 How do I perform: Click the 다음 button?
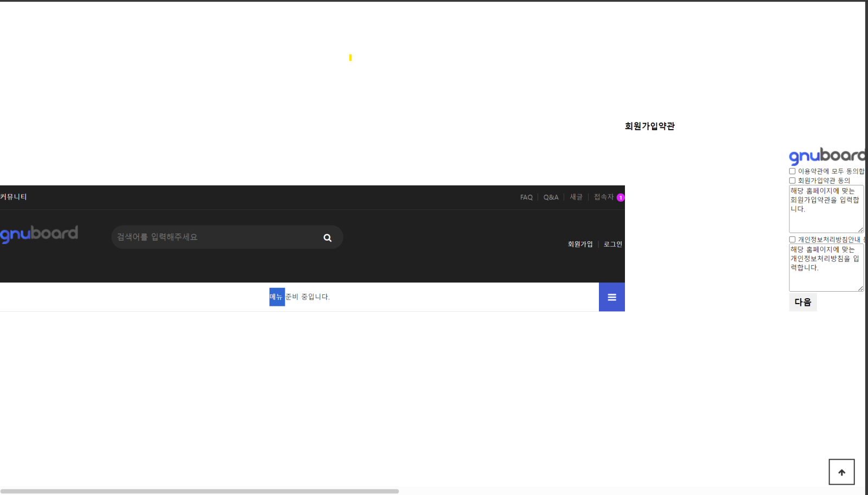coord(803,302)
